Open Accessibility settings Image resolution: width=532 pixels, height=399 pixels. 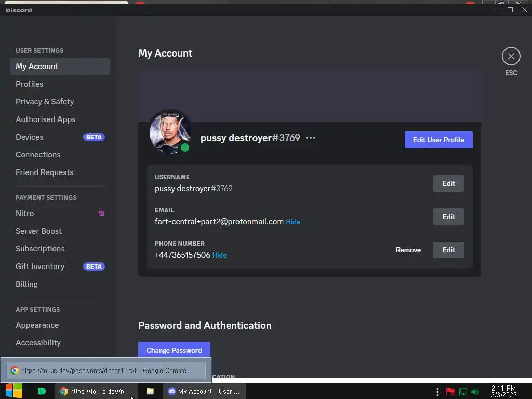pyautogui.click(x=60, y=343)
